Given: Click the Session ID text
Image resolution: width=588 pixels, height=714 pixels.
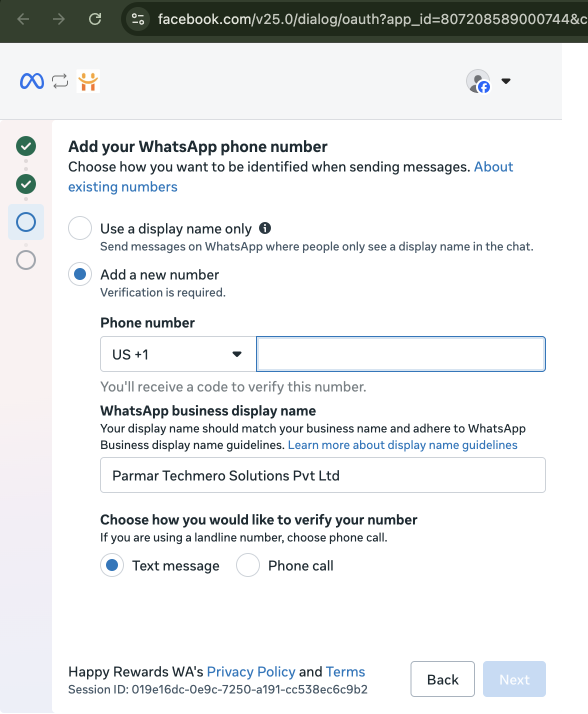Looking at the screenshot, I should tap(218, 689).
